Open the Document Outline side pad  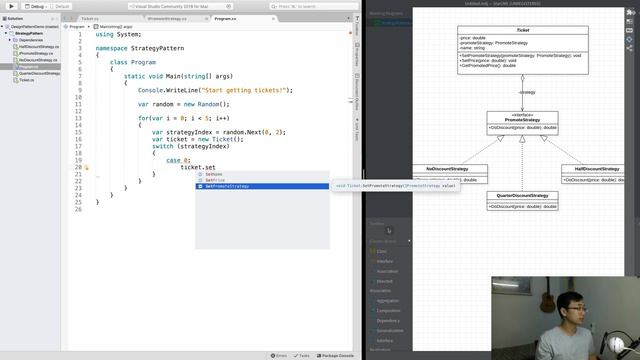(x=357, y=92)
